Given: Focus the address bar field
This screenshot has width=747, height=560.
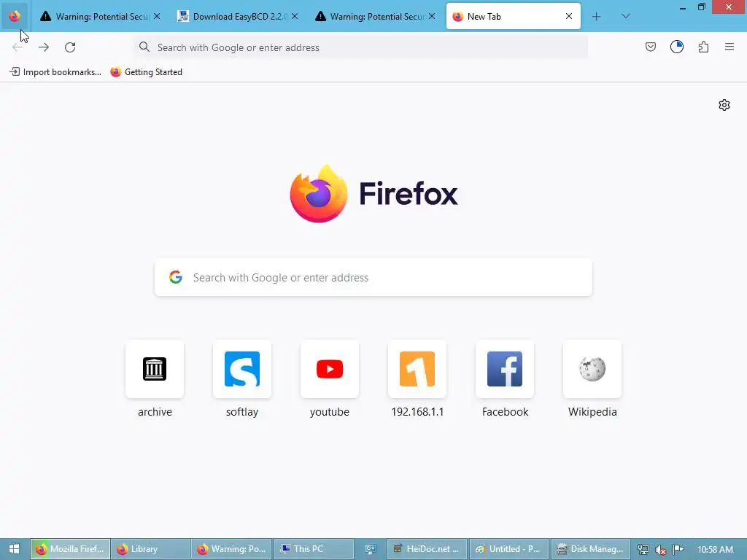Looking at the screenshot, I should pyautogui.click(x=361, y=47).
